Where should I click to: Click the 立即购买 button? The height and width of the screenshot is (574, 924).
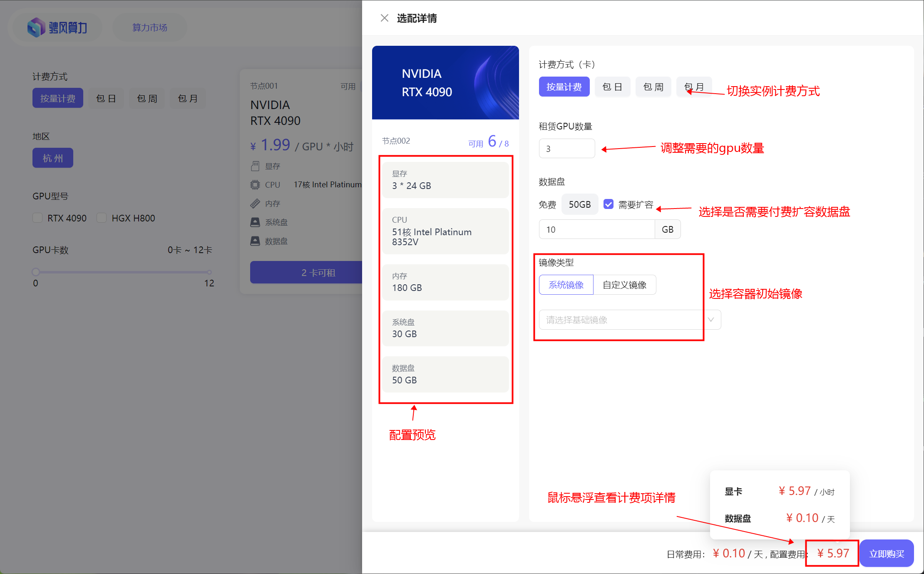[887, 553]
